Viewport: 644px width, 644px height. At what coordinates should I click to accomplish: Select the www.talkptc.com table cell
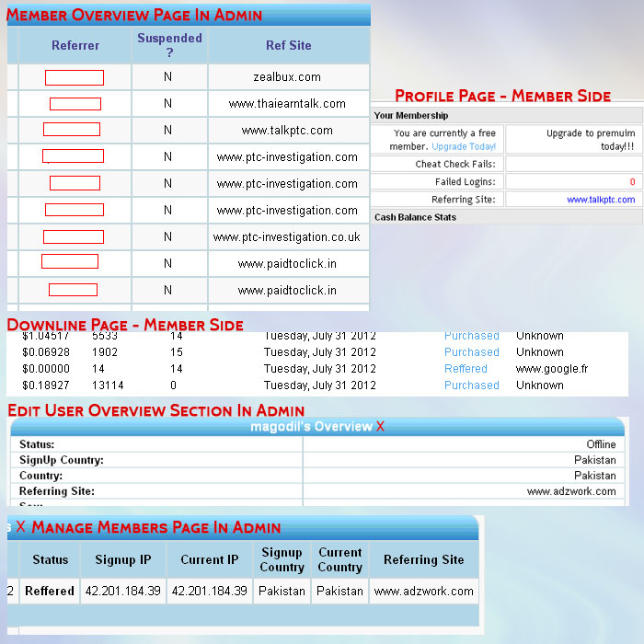tap(287, 131)
